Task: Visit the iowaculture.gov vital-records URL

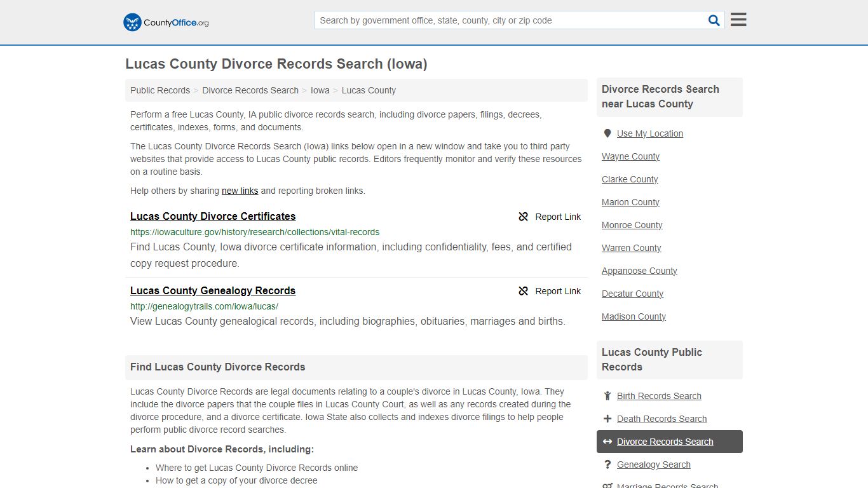Action: point(255,232)
